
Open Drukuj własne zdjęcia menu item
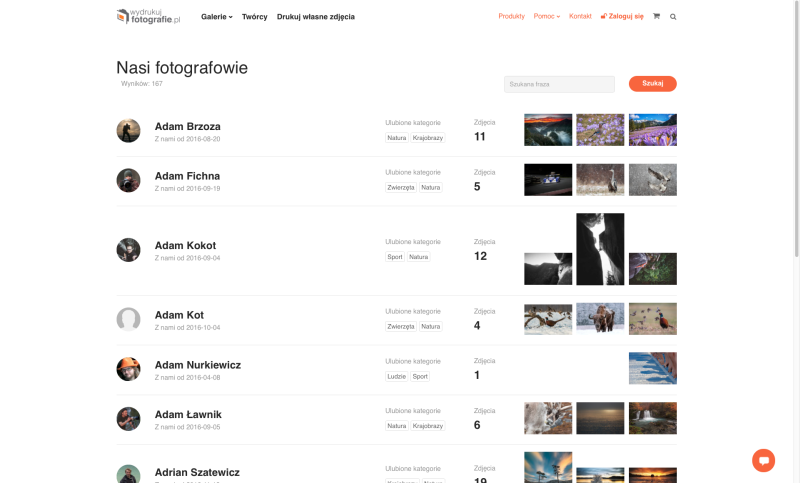point(316,17)
